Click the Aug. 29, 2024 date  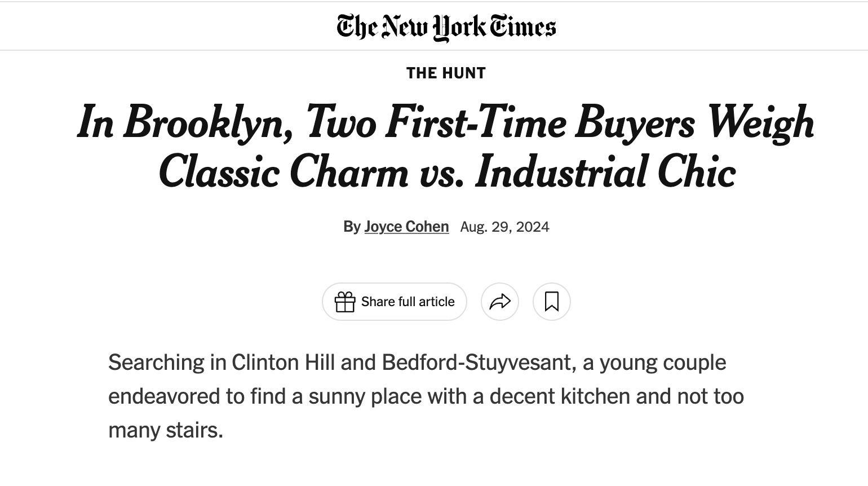[x=504, y=227]
